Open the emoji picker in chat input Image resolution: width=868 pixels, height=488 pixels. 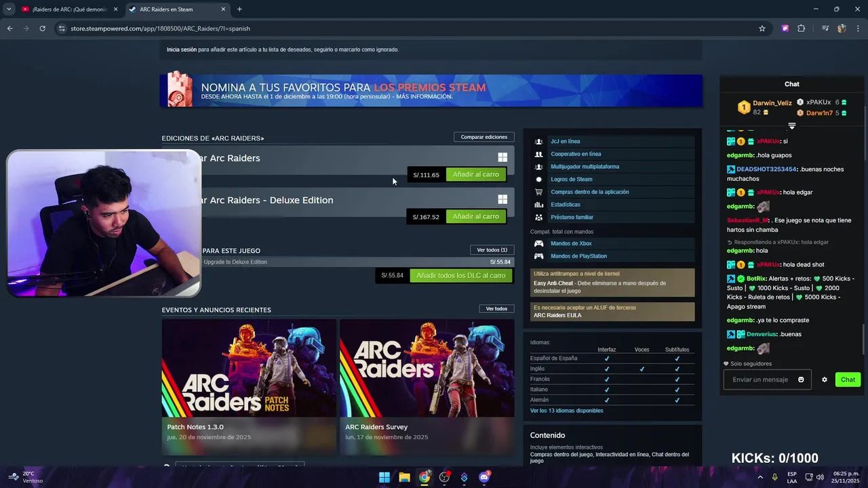[801, 380]
